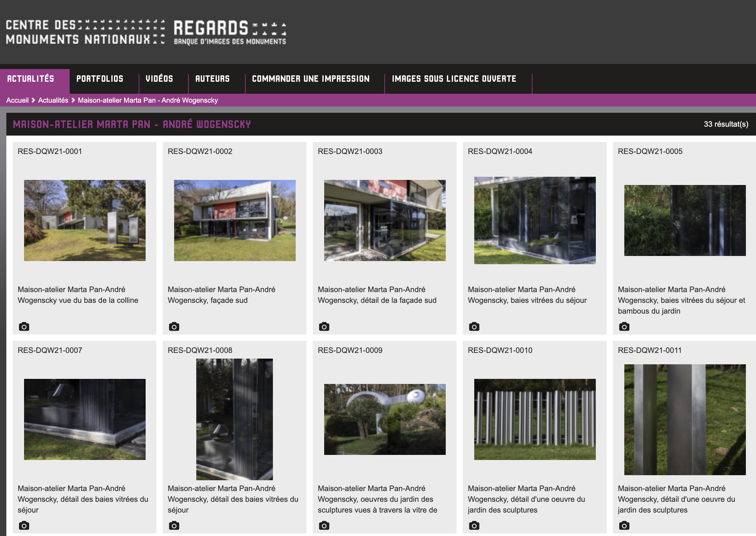The width and height of the screenshot is (756, 536).
Task: Click camera icon under RES-DQW21-0002 façade sud
Action: tap(174, 327)
